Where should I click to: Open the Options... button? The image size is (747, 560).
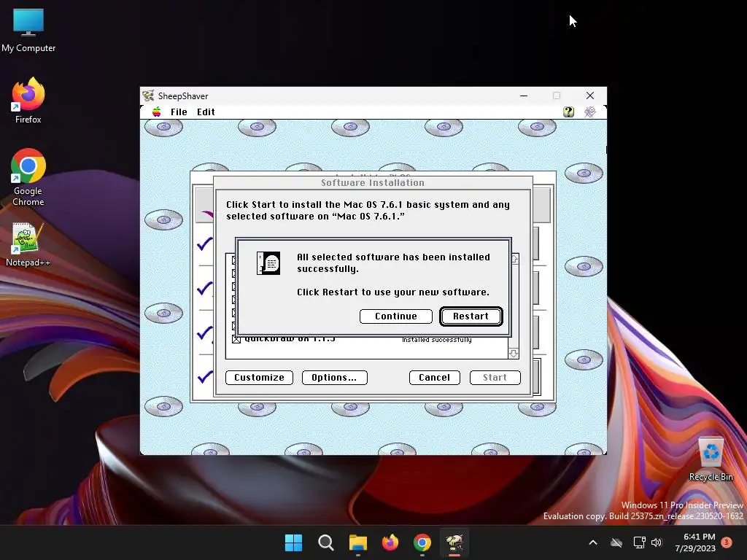pos(334,378)
